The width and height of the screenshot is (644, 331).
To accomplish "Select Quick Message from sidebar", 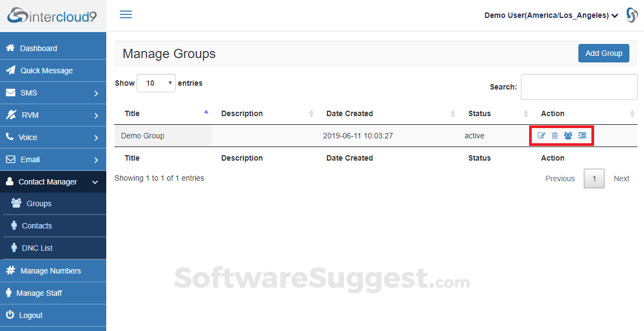I will click(47, 70).
